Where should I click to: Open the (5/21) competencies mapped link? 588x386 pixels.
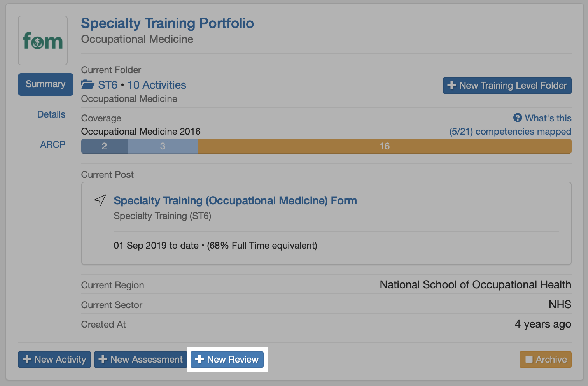510,132
